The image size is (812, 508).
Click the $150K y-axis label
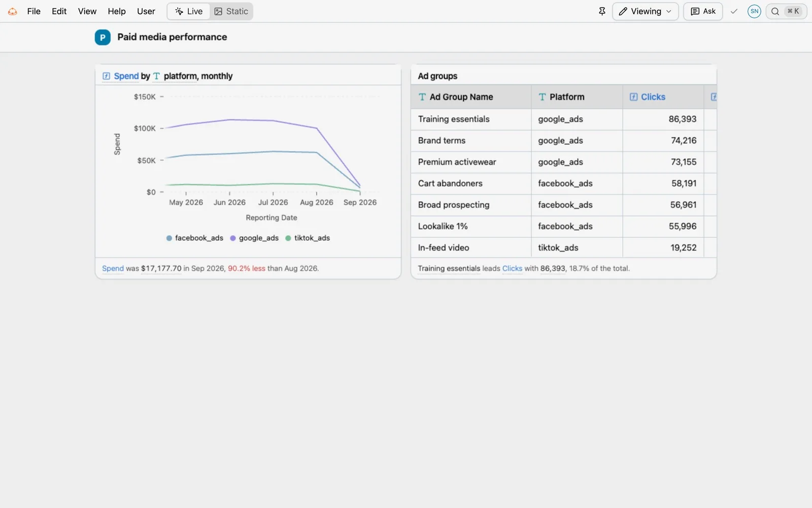click(145, 97)
